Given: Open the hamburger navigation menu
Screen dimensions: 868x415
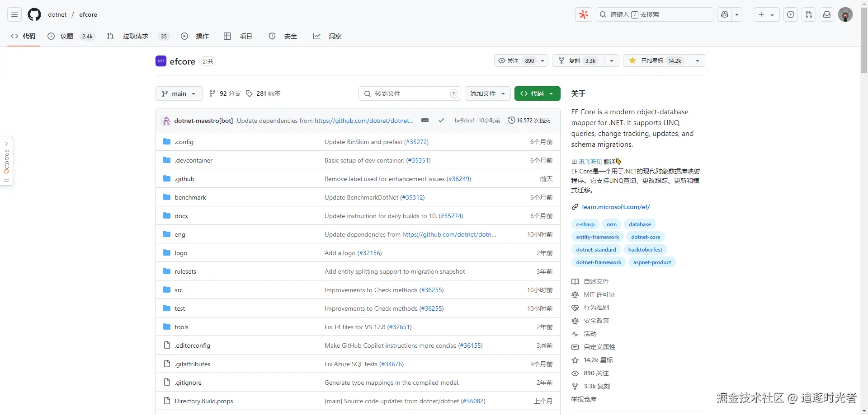Looking at the screenshot, I should [x=14, y=14].
